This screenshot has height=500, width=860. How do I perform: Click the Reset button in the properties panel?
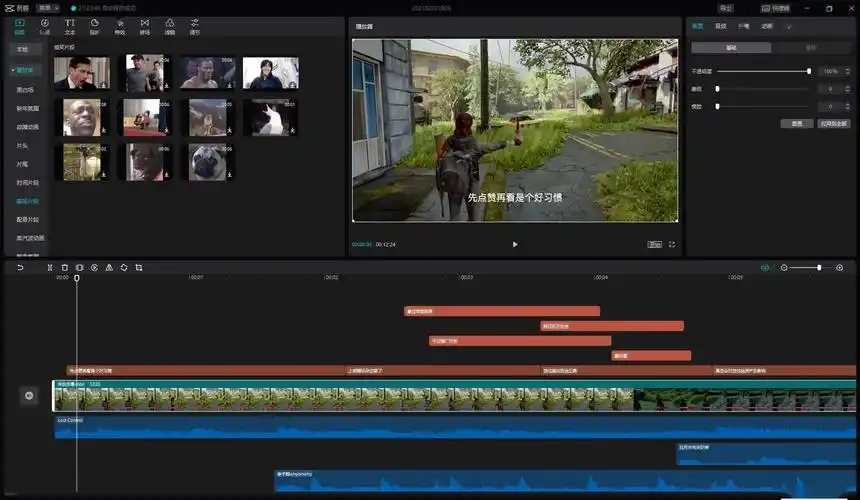(797, 123)
